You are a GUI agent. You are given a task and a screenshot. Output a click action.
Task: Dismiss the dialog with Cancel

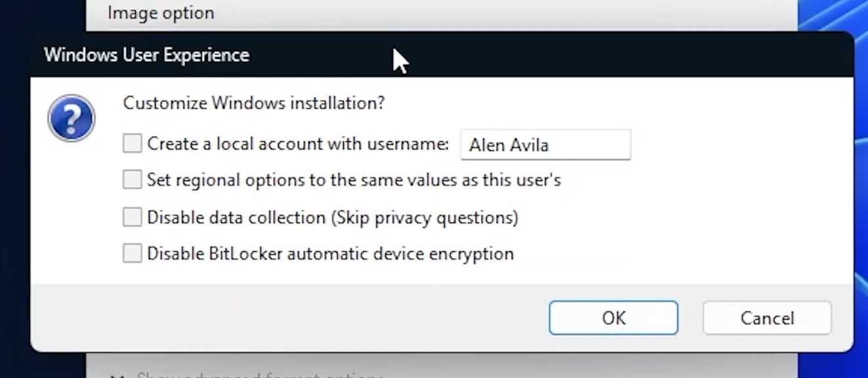[766, 318]
